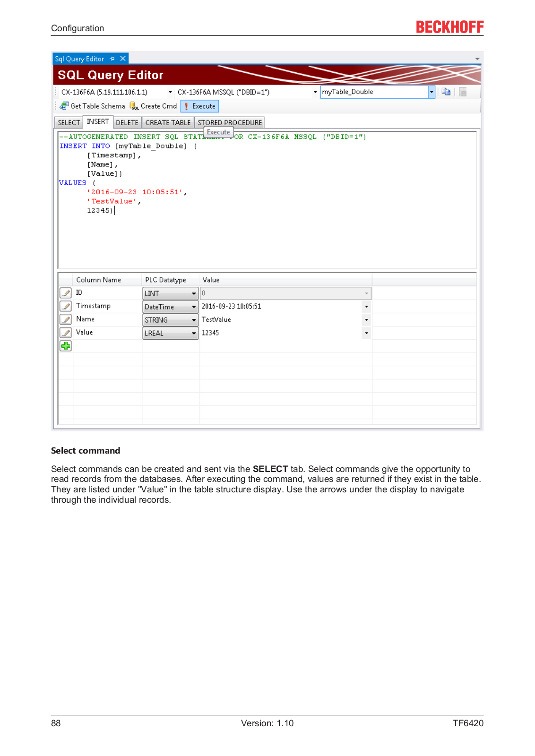Open the LREAL datatype dropdown

point(194,333)
